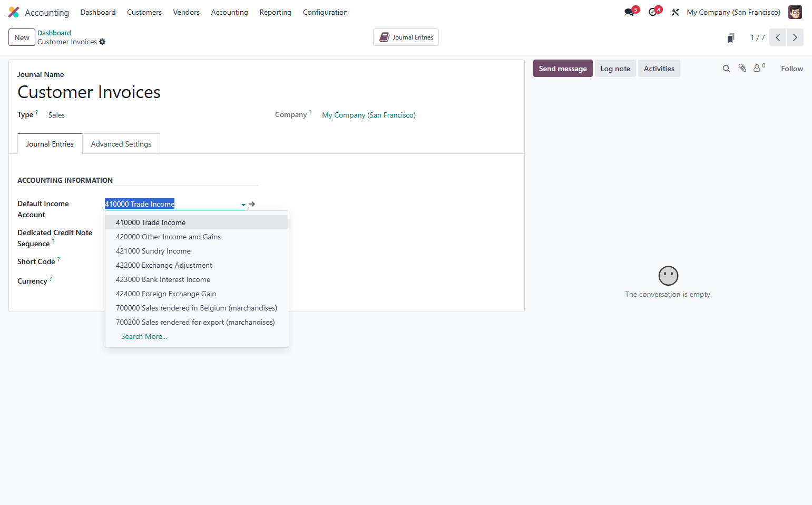Click Search More... in dropdown
This screenshot has height=505, width=812.
click(x=144, y=336)
